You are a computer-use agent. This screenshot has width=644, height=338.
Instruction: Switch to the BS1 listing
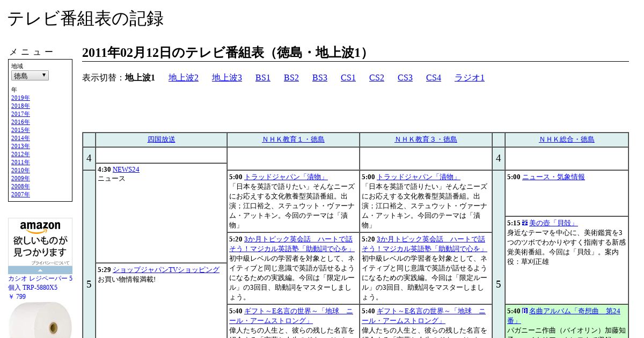(263, 78)
